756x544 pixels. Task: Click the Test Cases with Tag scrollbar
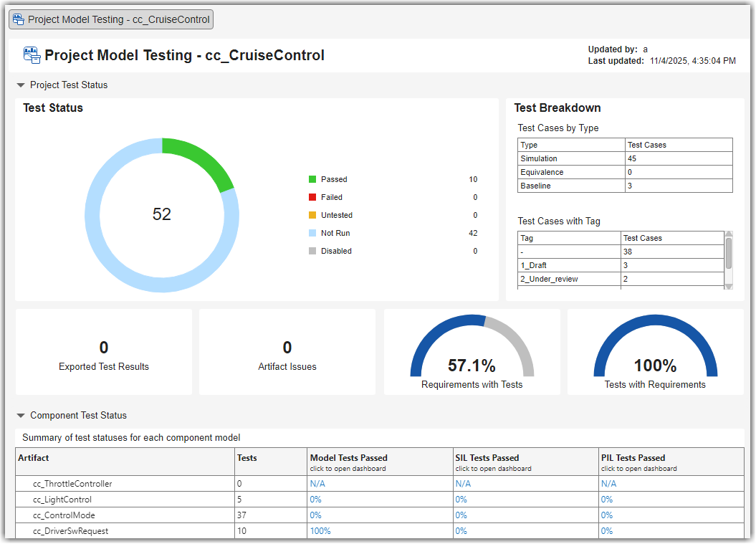click(730, 258)
